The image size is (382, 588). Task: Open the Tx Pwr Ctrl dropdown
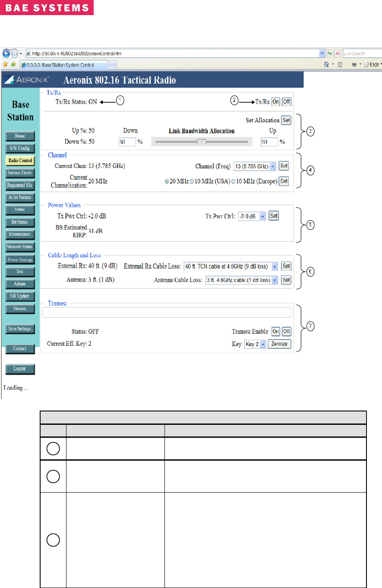(x=252, y=216)
